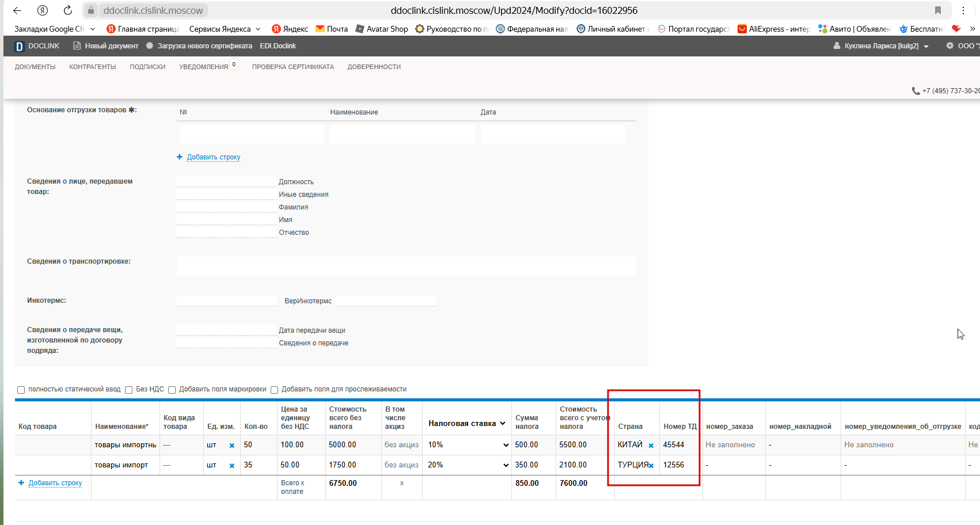Viewport: 980px width, 525px height.
Task: Click the Номер ТД value 45544
Action: coord(674,445)
